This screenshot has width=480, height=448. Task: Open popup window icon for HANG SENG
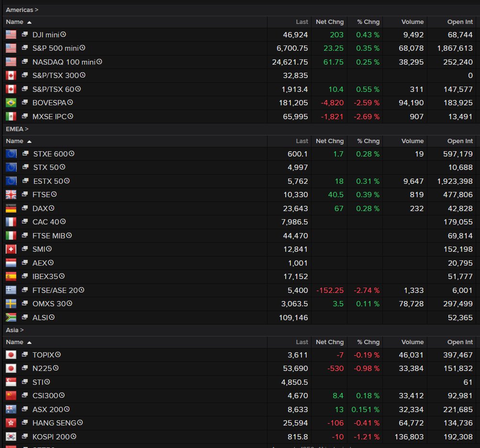[x=25, y=422]
